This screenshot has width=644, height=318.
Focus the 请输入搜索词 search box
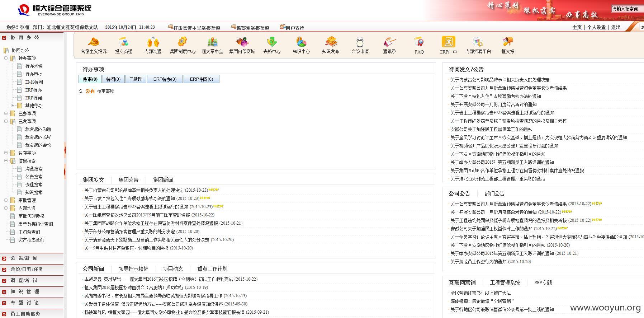point(627,9)
